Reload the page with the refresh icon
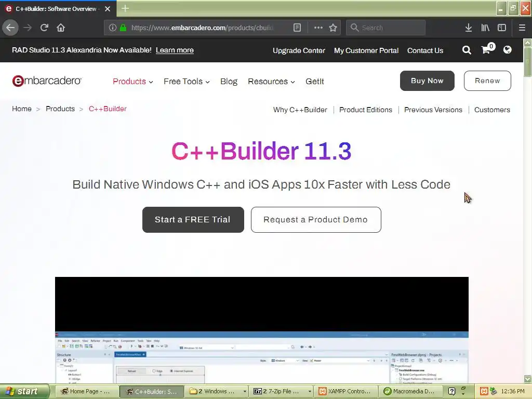The height and width of the screenshot is (399, 532). click(x=44, y=28)
